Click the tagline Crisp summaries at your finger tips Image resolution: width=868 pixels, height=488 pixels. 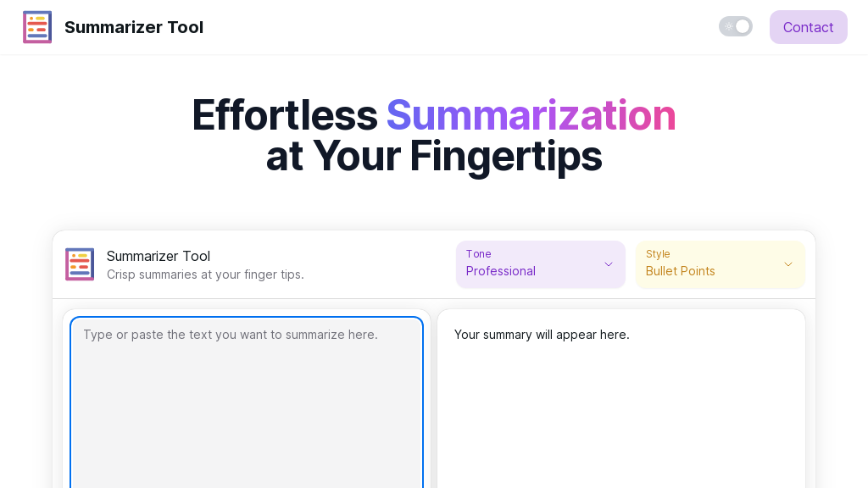click(205, 274)
